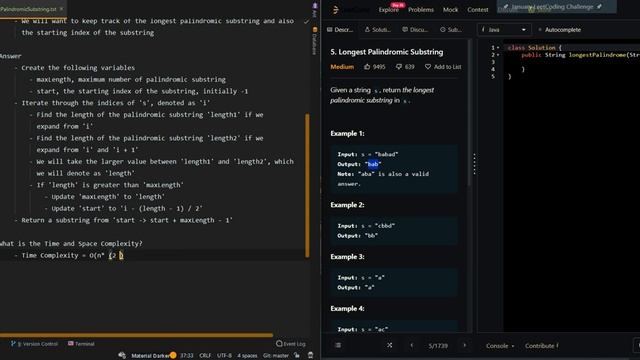Toggle the file read-only lock icon
Image resolution: width=640 pixels, height=360 pixels.
(x=297, y=356)
